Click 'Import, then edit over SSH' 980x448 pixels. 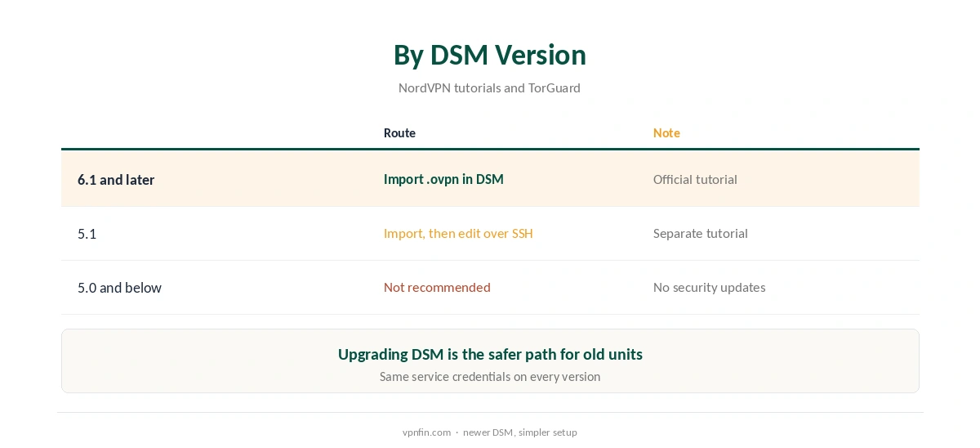[x=458, y=233]
